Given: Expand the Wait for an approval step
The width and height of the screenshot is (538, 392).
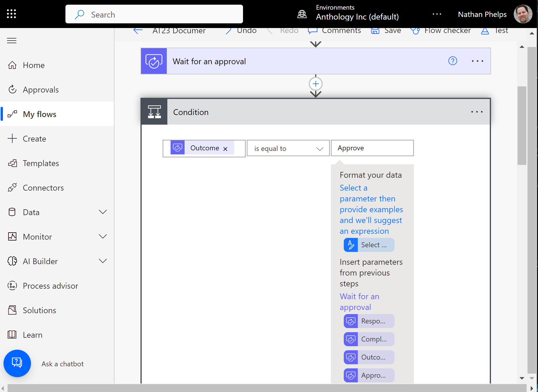Looking at the screenshot, I should [315, 61].
